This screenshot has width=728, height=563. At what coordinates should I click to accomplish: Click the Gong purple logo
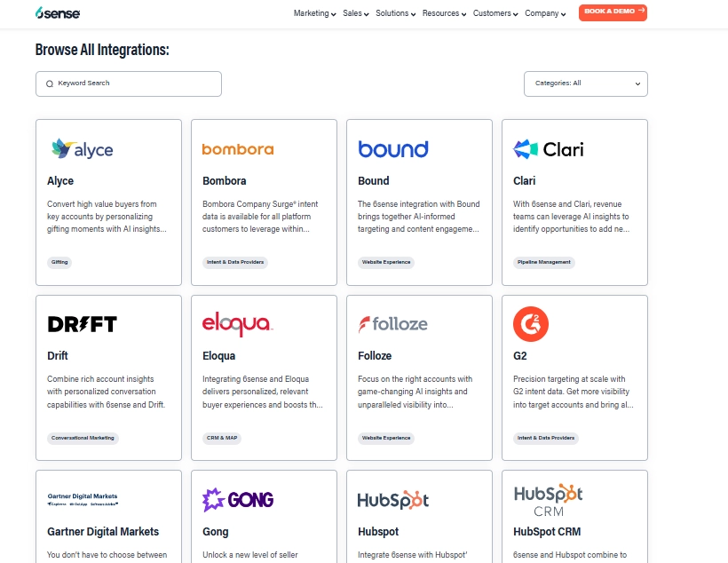(x=238, y=500)
